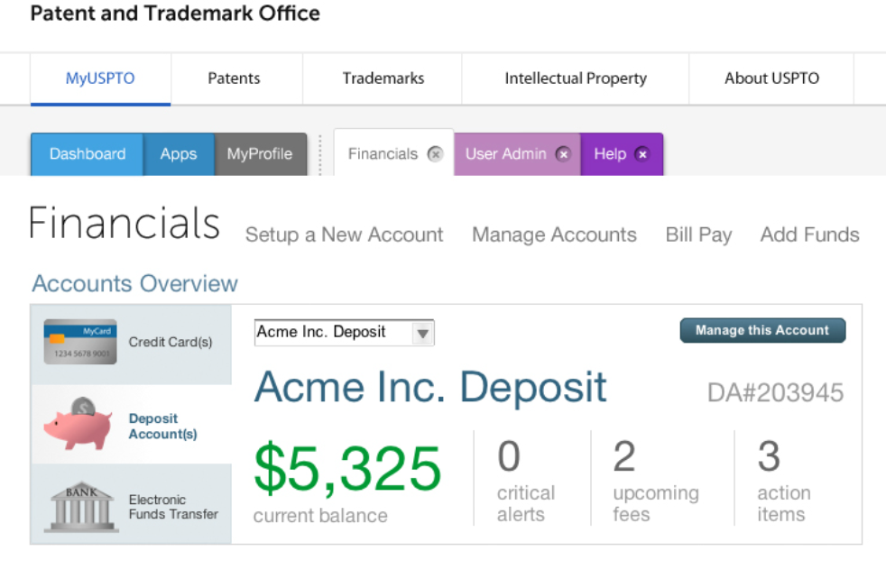Open the MyProfile tab

[260, 154]
